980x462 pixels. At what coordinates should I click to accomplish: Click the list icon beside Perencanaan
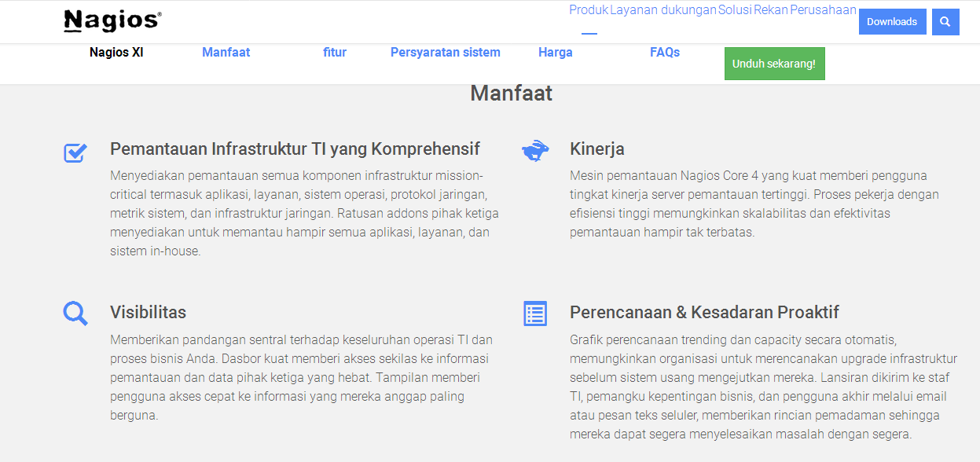535,313
